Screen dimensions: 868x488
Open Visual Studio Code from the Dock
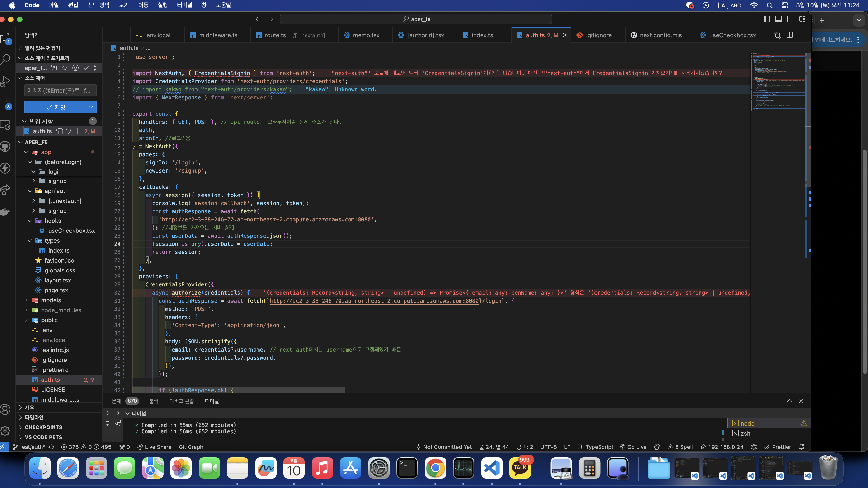click(x=492, y=468)
